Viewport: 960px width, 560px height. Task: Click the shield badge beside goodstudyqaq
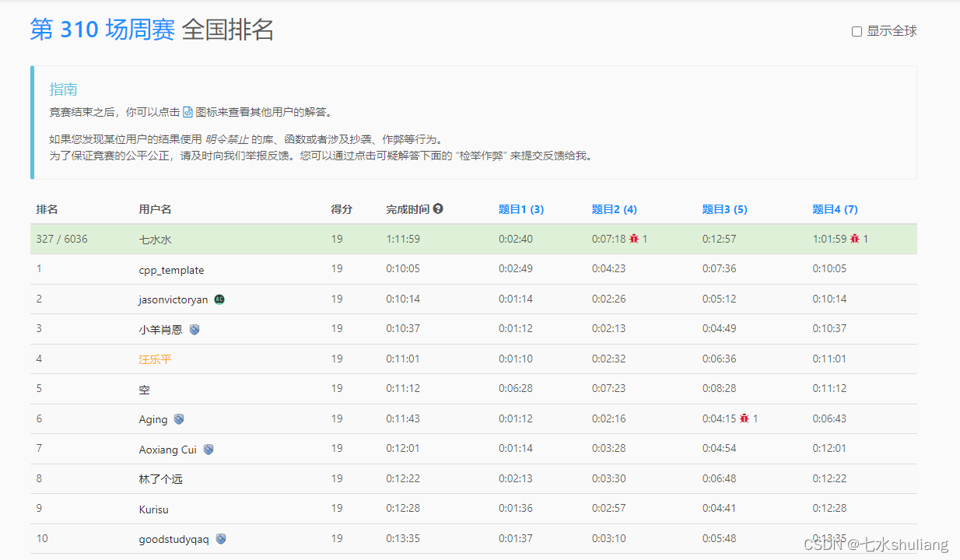point(221,539)
